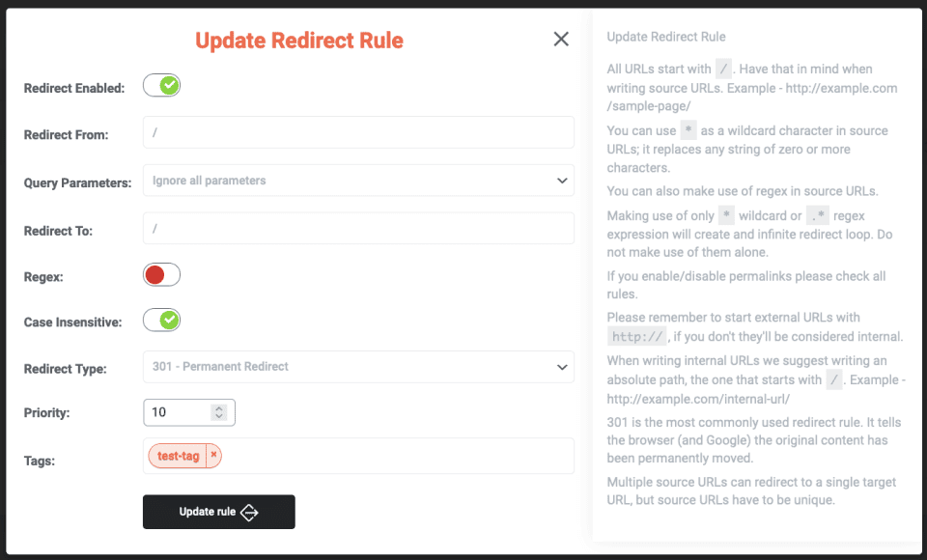
Task: Click the Update rule button
Action: pos(218,512)
